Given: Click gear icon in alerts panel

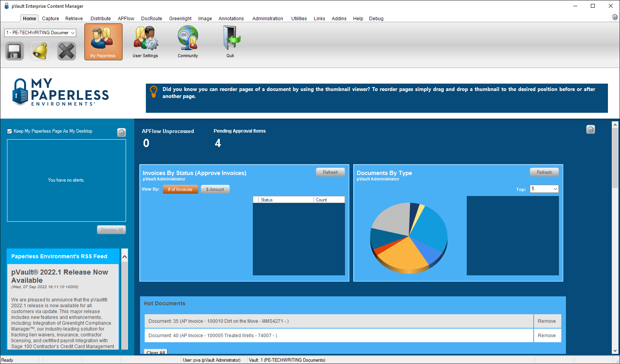Looking at the screenshot, I should pos(122,133).
